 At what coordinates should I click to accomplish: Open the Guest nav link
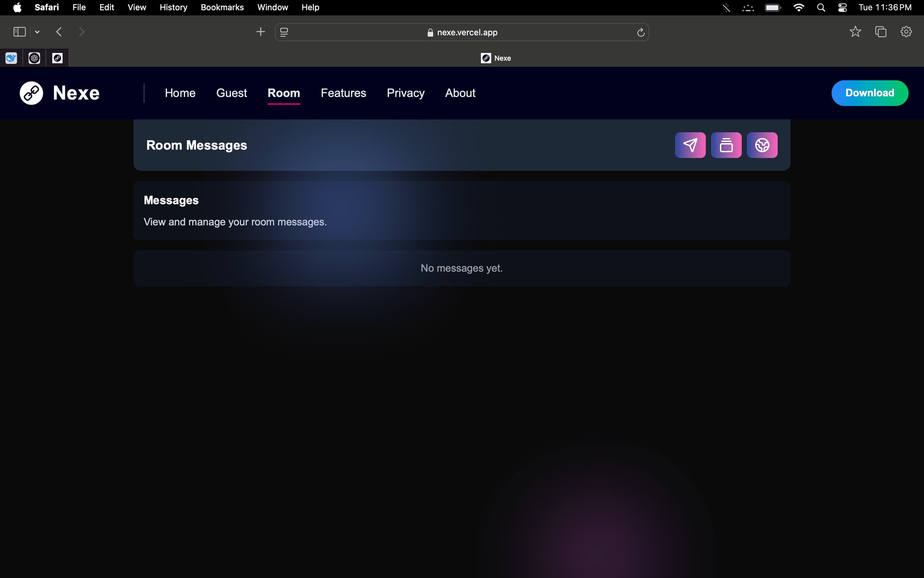click(231, 93)
